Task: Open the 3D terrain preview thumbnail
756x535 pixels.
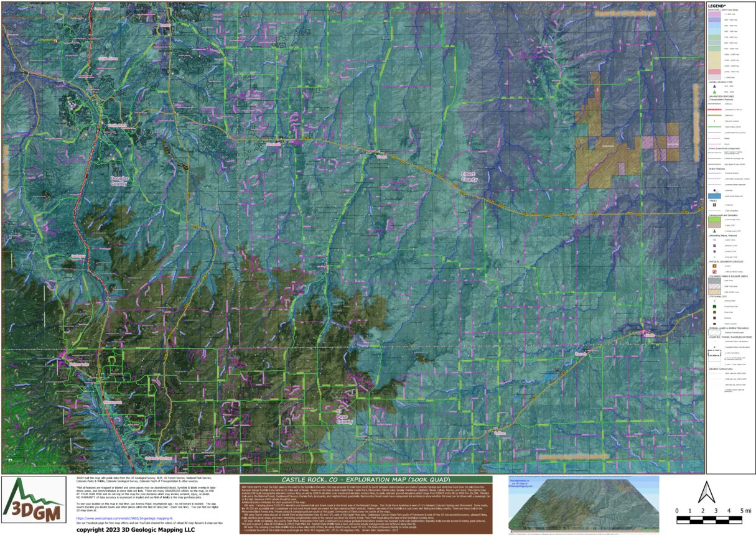Action: [x=584, y=505]
